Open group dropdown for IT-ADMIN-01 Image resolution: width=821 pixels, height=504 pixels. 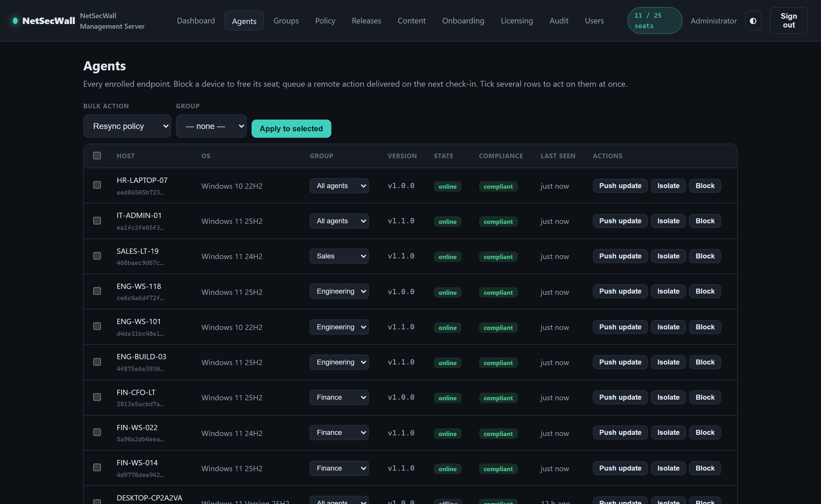[339, 221]
